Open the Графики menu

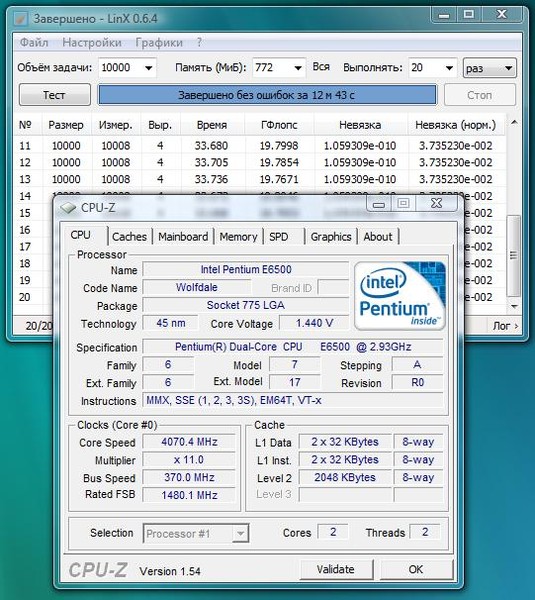[159, 42]
